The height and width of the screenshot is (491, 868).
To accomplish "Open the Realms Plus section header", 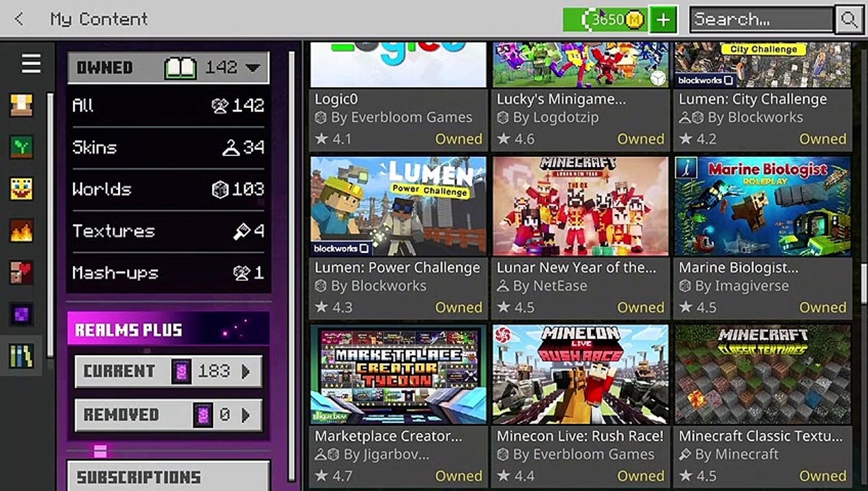I will click(x=168, y=329).
